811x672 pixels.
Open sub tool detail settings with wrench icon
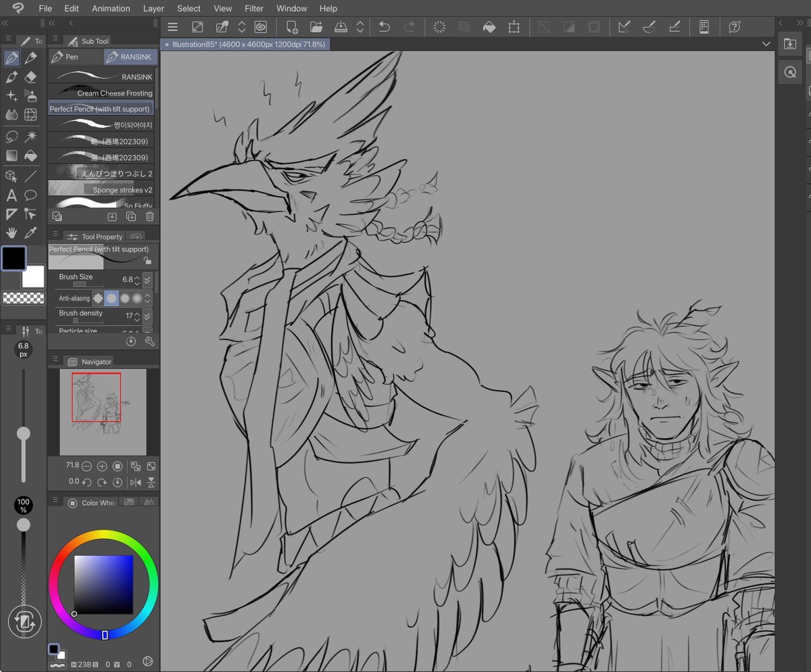[x=149, y=341]
